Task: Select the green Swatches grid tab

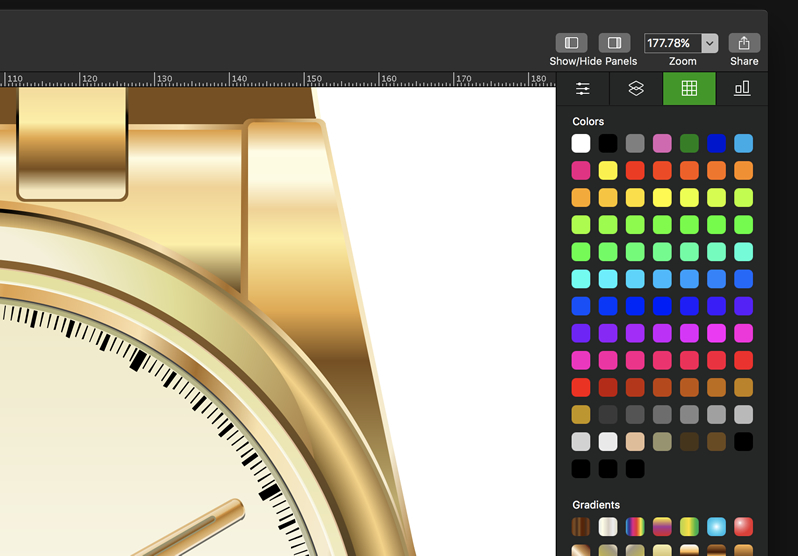Action: pos(689,89)
